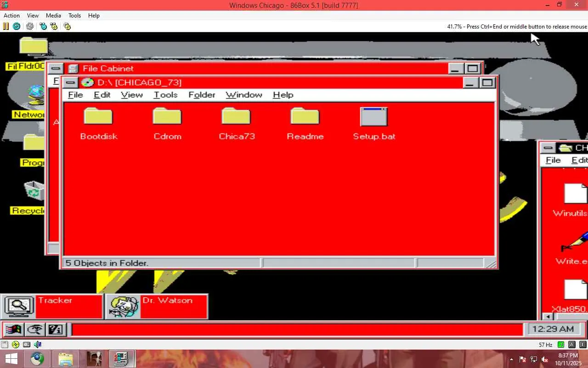
Task: Open Folder menu in D:\ CHICAGO_73 window
Action: tap(202, 95)
